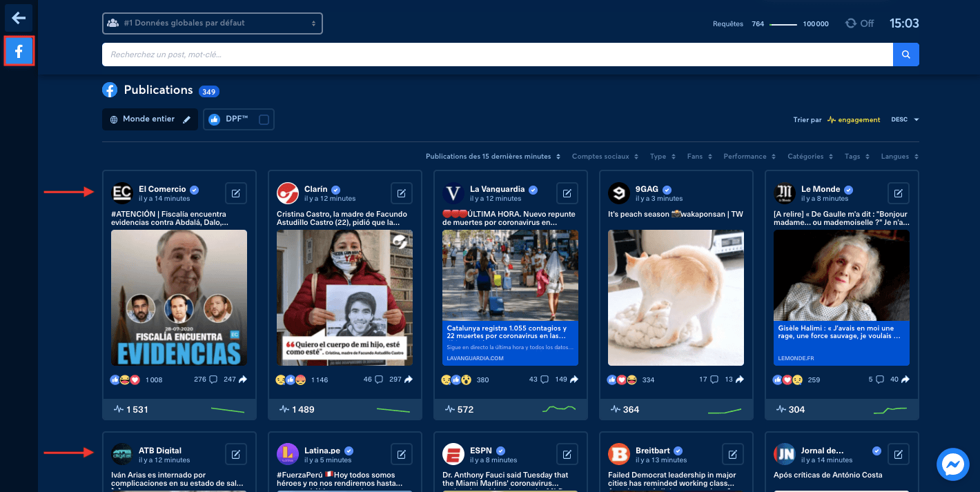Click the engagement sort option
The image size is (980, 492).
point(854,120)
